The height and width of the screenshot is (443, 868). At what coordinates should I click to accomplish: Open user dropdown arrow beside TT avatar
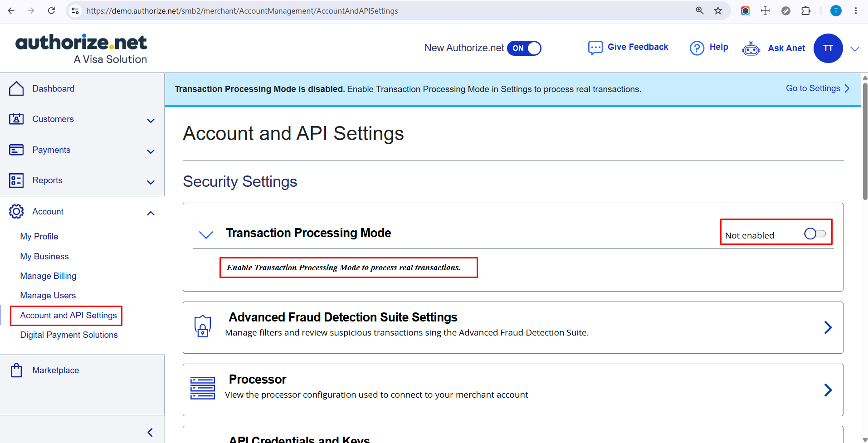pos(855,49)
